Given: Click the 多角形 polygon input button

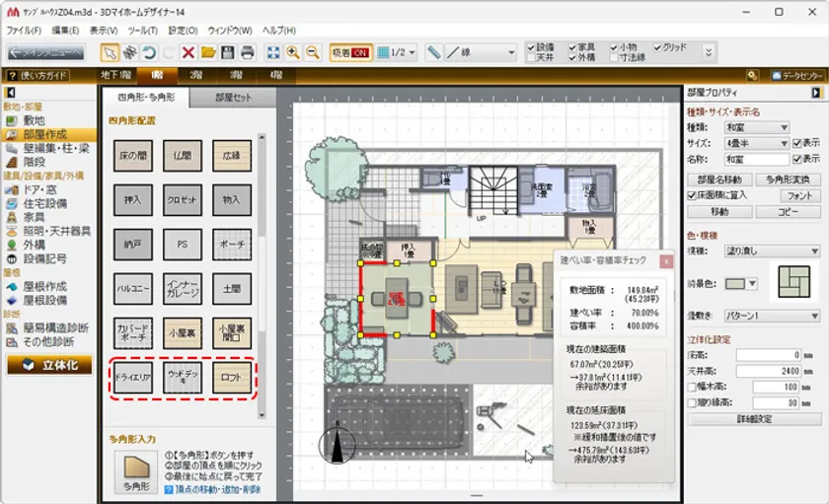Looking at the screenshot, I should click(x=132, y=476).
